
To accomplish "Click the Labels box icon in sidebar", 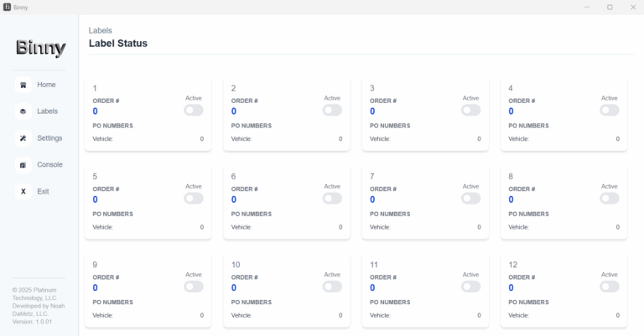I will click(x=23, y=111).
